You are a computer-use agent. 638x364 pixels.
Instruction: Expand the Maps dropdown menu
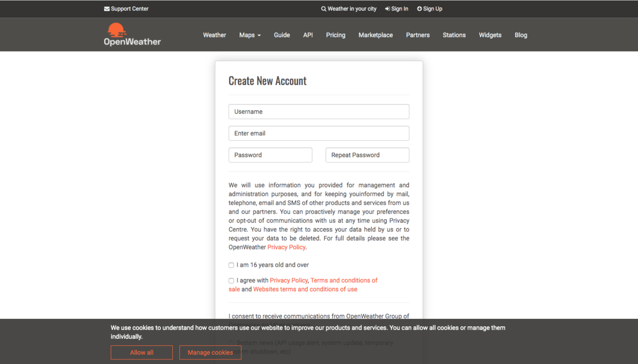(250, 35)
